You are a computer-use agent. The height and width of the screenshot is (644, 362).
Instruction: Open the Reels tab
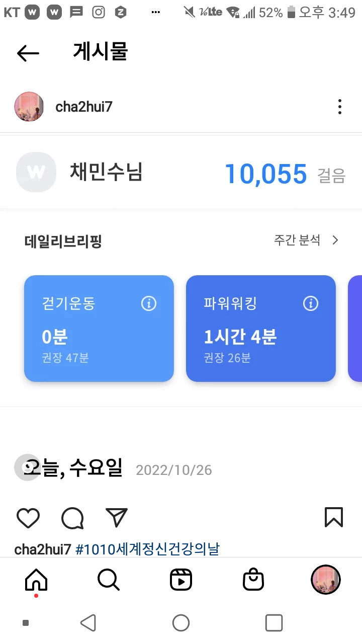(x=181, y=580)
